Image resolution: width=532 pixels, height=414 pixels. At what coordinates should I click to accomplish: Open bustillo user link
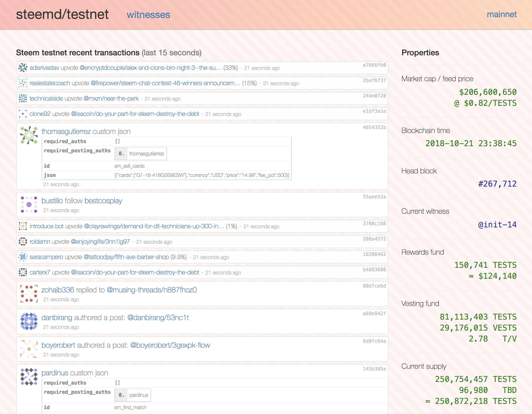click(52, 201)
